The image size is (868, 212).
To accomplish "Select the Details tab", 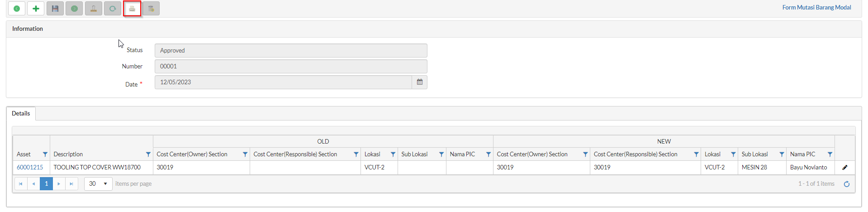I will 21,113.
